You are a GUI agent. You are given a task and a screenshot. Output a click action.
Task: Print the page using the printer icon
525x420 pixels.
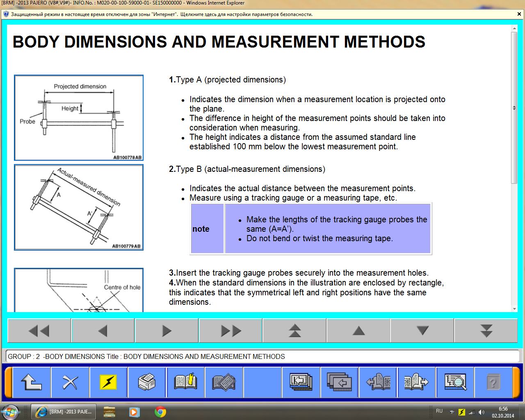(x=147, y=382)
